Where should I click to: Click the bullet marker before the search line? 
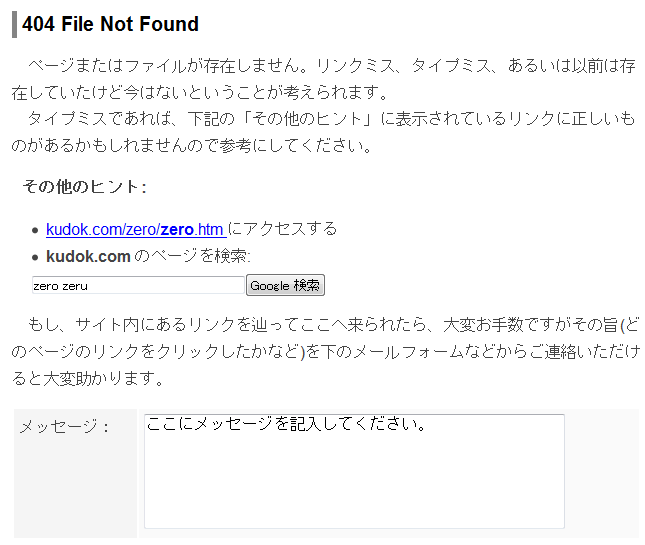(35, 257)
